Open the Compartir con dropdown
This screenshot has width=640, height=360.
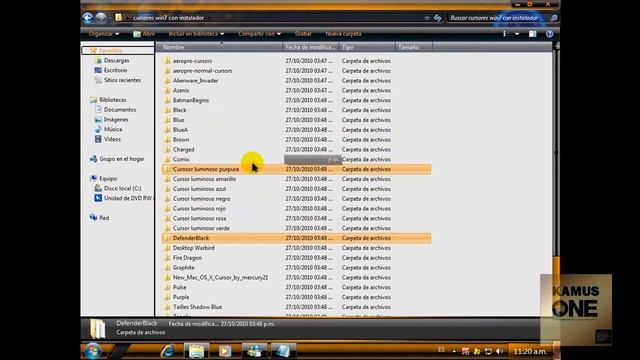[260, 34]
